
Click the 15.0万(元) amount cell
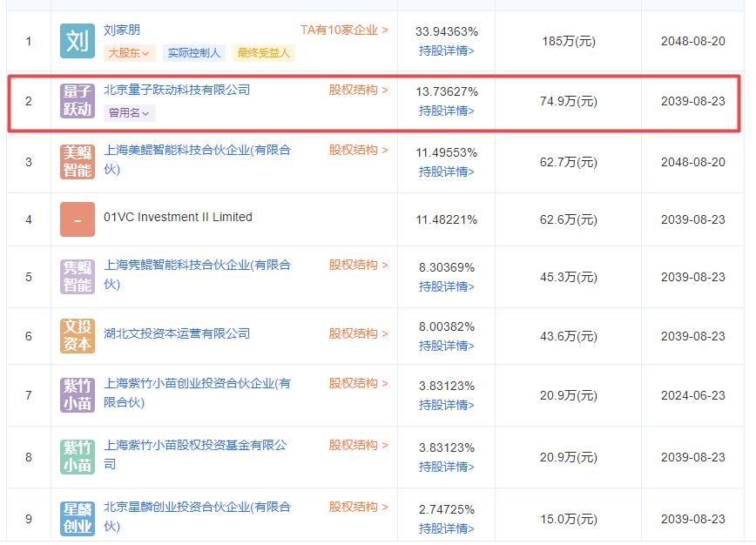click(x=569, y=519)
